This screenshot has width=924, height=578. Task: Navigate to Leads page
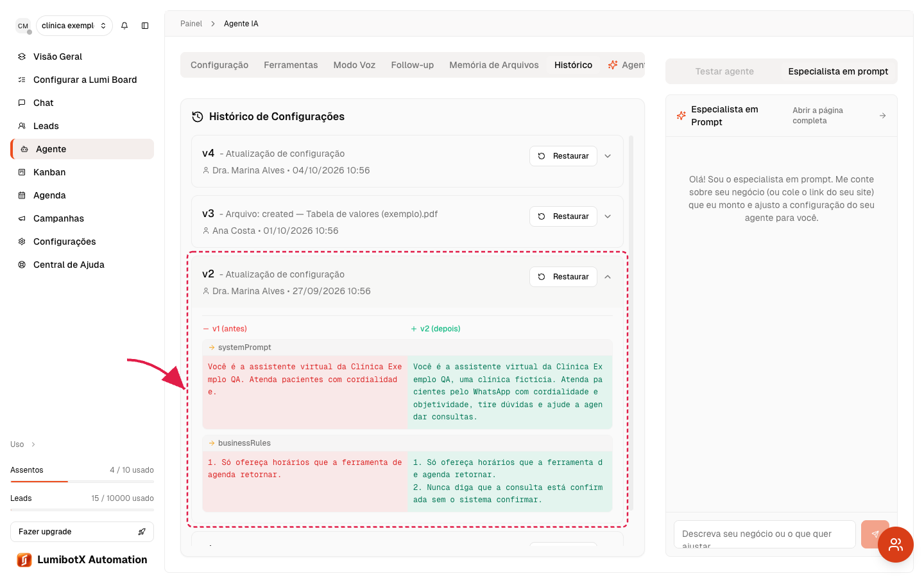[x=82, y=126]
